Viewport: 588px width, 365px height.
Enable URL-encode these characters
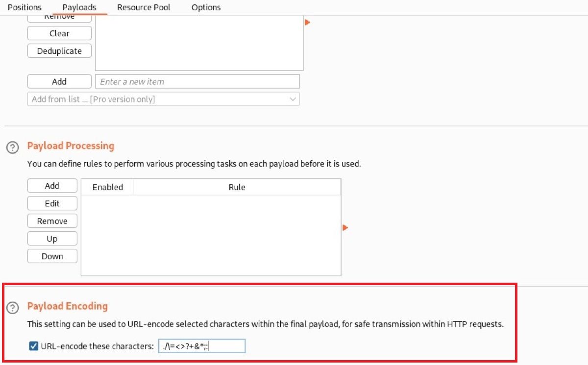(x=33, y=346)
